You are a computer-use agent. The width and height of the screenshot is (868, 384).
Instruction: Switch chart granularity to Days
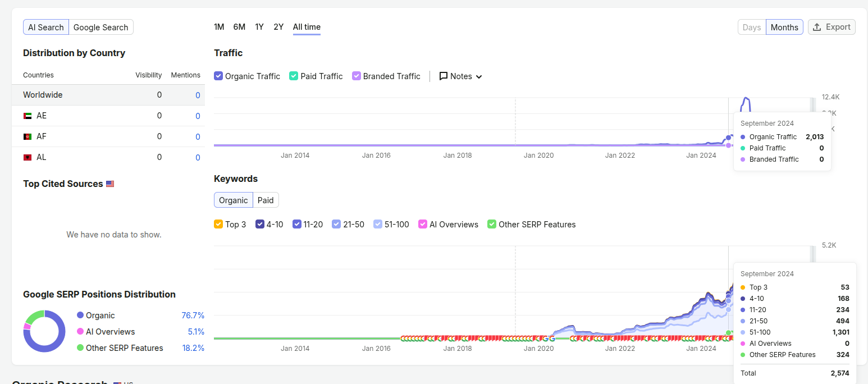tap(752, 27)
